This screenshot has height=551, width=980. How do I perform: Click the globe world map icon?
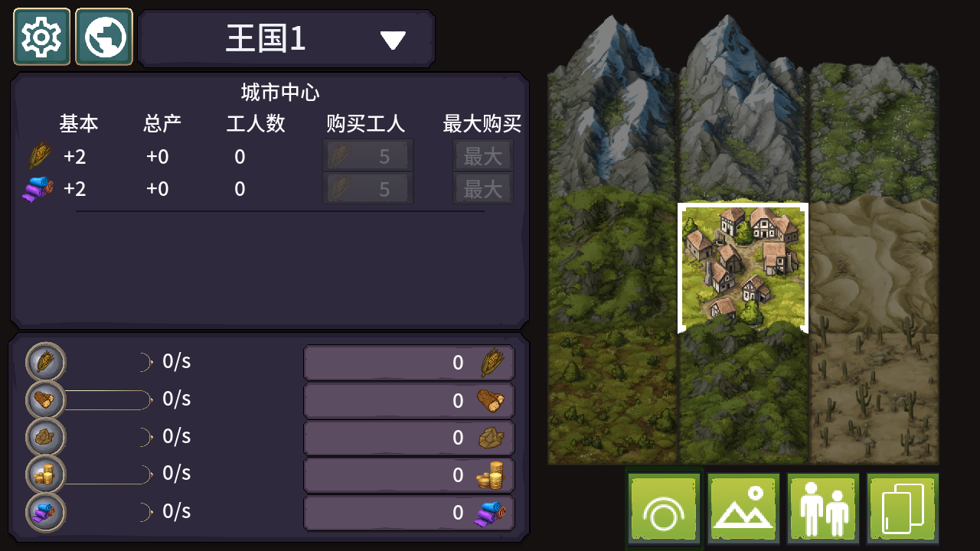104,37
